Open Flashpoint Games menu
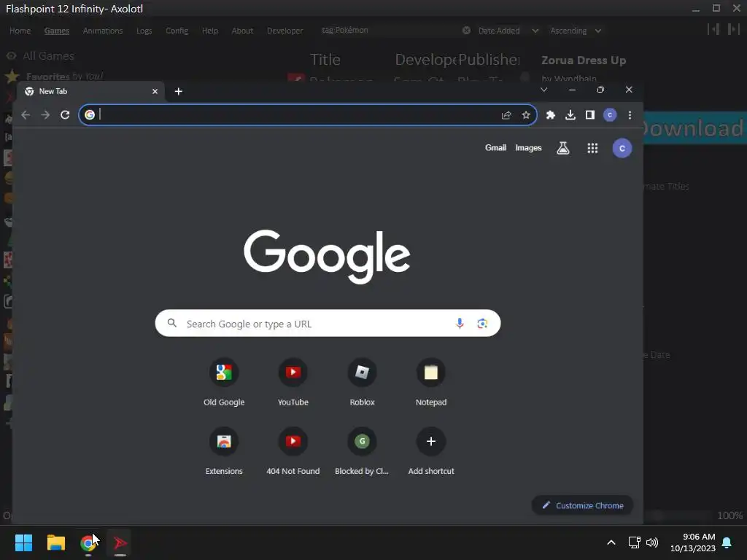 click(x=57, y=31)
